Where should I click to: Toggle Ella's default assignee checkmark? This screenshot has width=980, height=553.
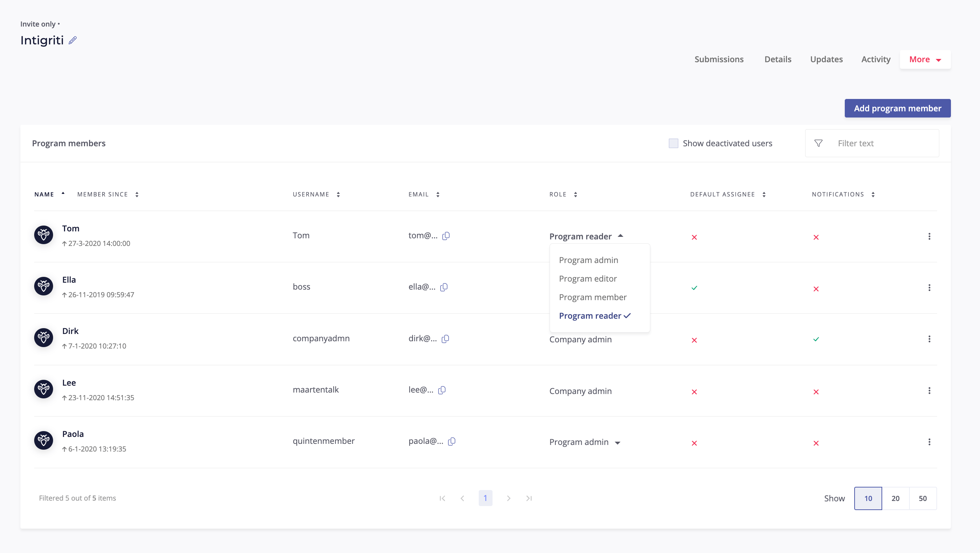click(x=694, y=288)
